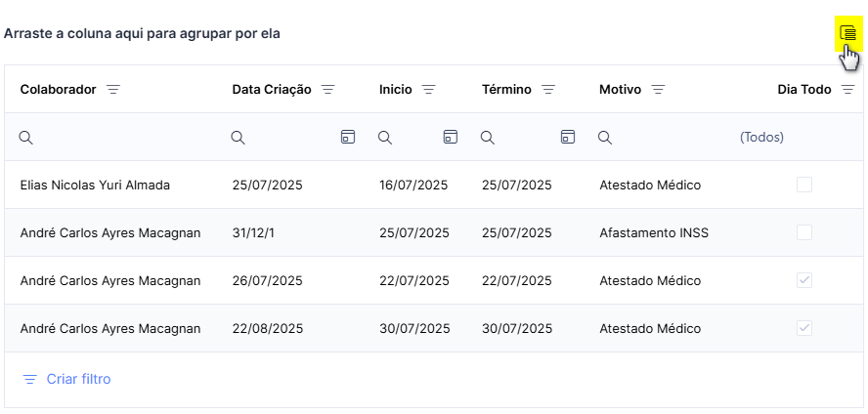The width and height of the screenshot is (868, 414).
Task: Open the Data Criação header filter icon
Action: (328, 90)
